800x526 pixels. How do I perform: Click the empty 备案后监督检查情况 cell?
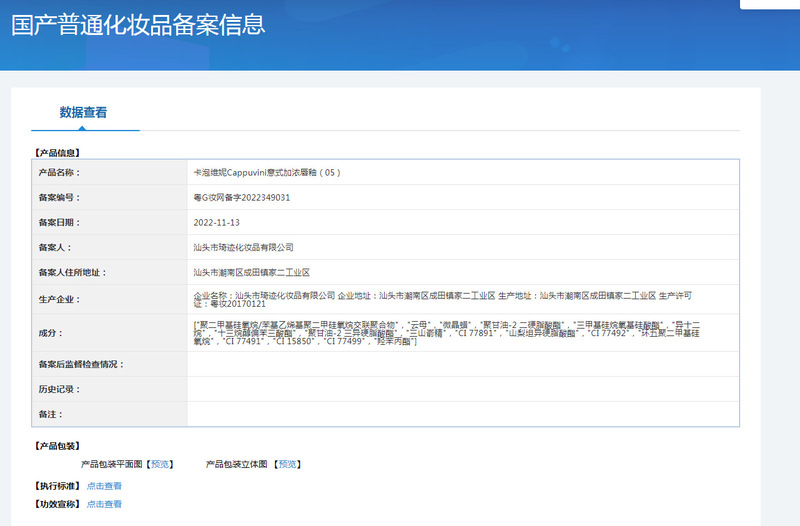pyautogui.click(x=463, y=364)
